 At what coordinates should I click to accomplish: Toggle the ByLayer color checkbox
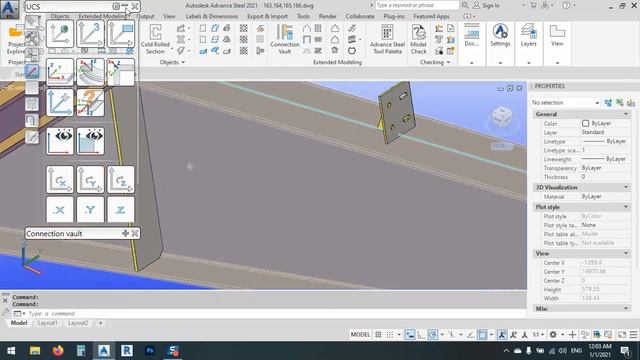(x=585, y=123)
